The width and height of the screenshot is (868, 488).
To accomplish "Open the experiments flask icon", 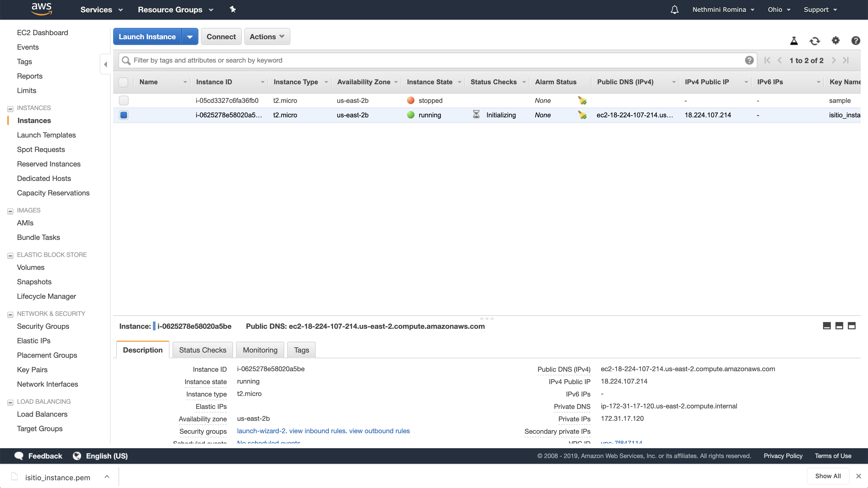I will point(794,41).
